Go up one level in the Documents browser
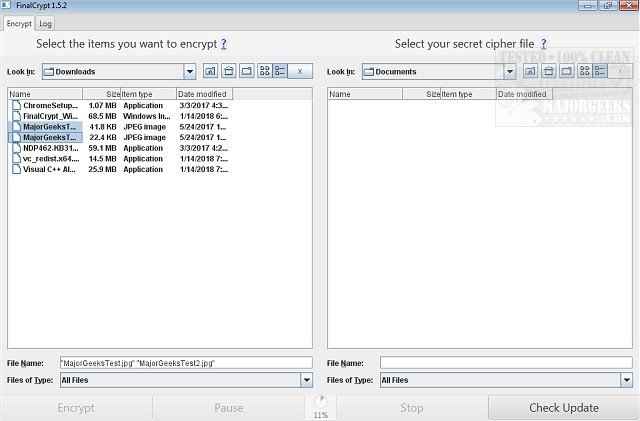Image resolution: width=640 pixels, height=421 pixels. [x=531, y=72]
